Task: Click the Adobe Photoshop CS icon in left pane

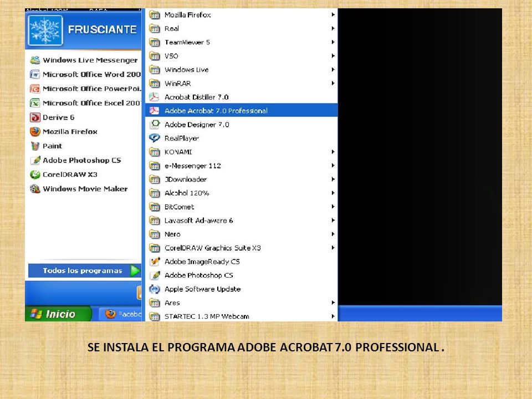Action: 35,160
